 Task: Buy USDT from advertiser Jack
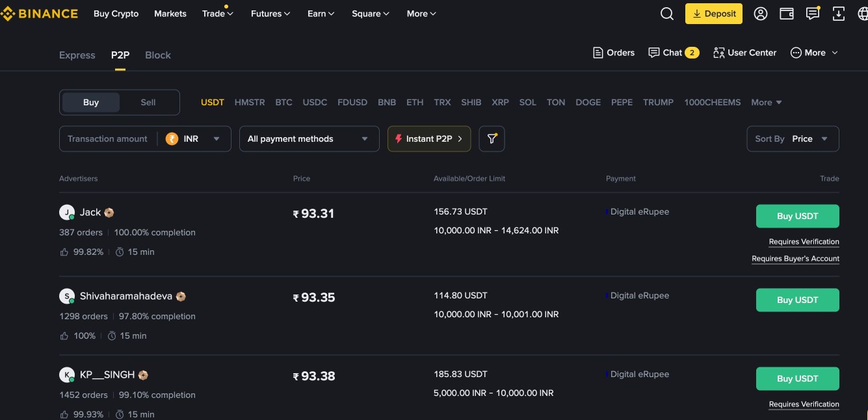797,217
